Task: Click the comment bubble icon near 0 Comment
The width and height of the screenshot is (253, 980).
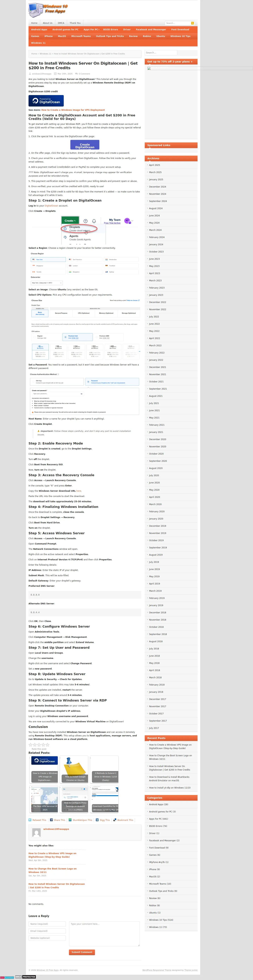Action: [76, 74]
